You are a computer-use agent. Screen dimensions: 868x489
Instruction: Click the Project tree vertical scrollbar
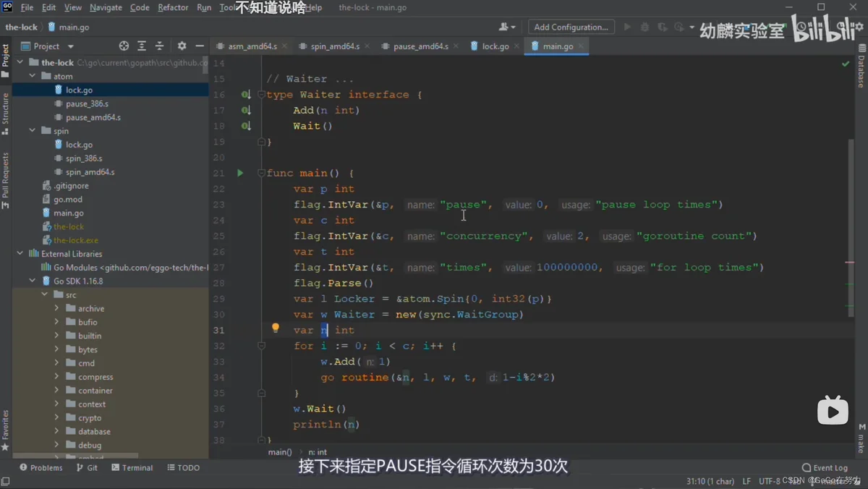[206, 65]
